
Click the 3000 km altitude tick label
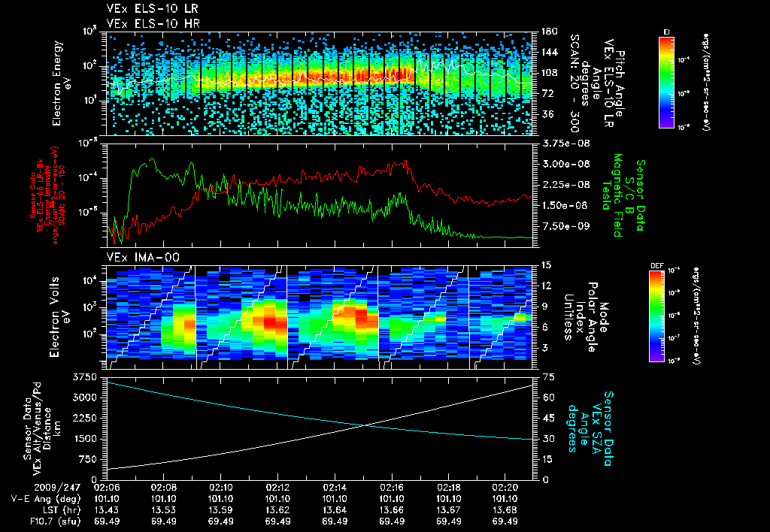(x=84, y=397)
